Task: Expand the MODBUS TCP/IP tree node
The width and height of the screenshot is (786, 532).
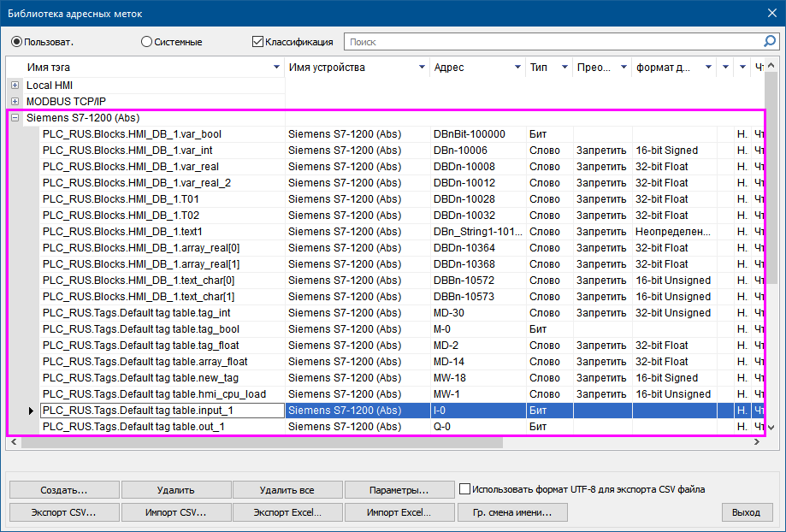Action: point(15,101)
